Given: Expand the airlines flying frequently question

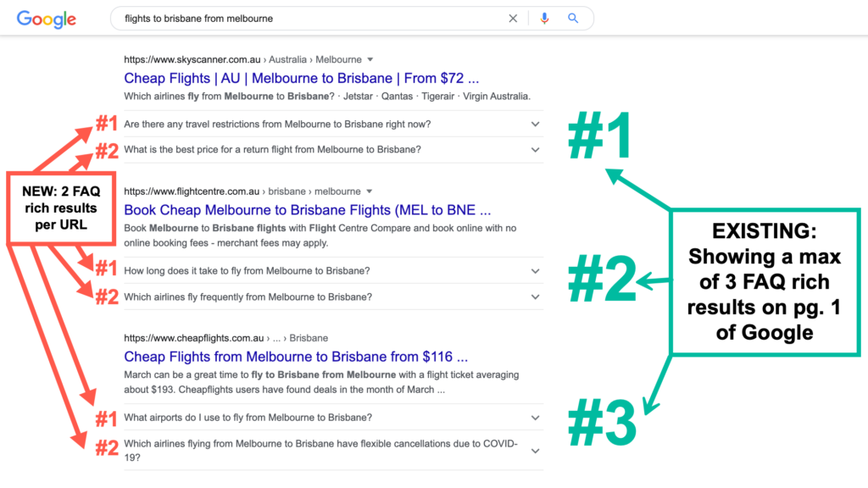Looking at the screenshot, I should (x=534, y=297).
